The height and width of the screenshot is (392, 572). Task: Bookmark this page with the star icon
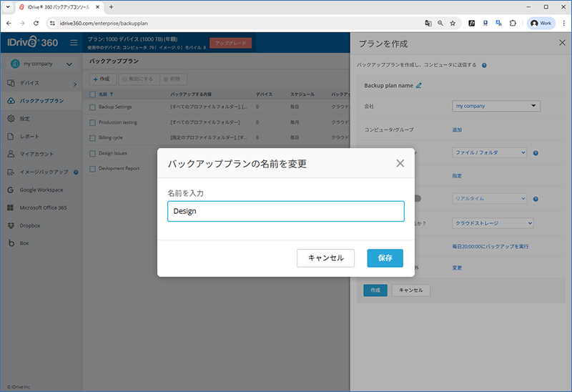(x=453, y=23)
